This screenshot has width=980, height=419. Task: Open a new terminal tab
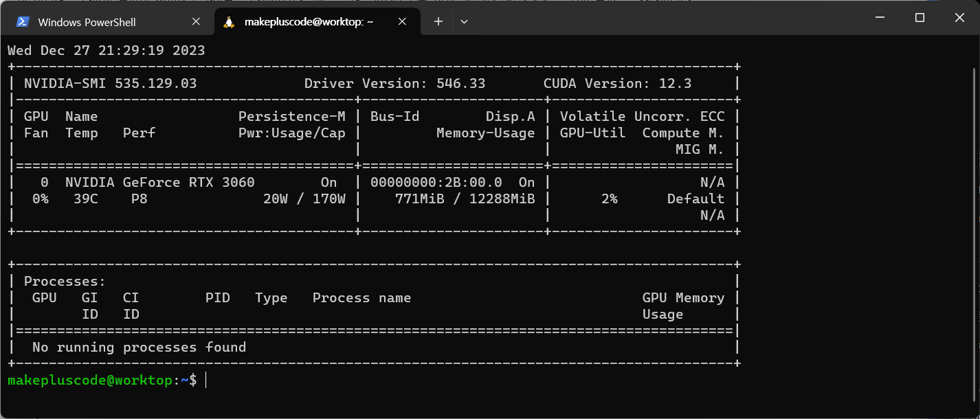[438, 22]
